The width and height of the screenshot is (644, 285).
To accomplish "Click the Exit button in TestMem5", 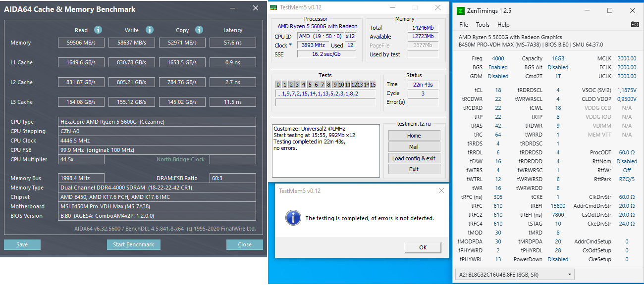I will point(414,169).
